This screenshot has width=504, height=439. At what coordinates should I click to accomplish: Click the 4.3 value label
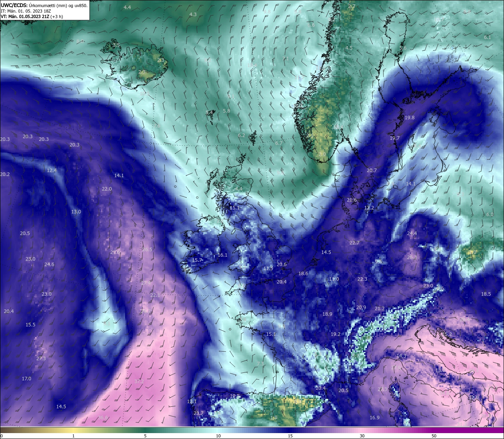point(193,14)
